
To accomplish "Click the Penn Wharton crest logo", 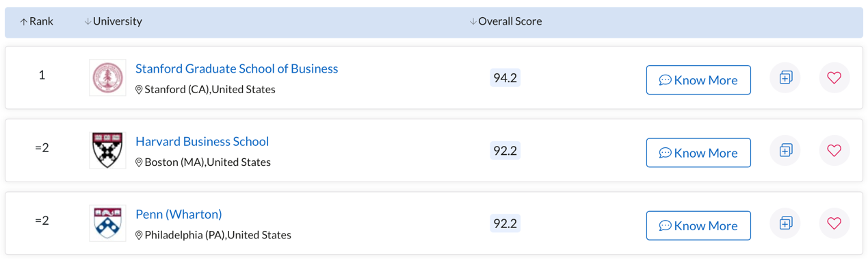I will click(x=107, y=223).
